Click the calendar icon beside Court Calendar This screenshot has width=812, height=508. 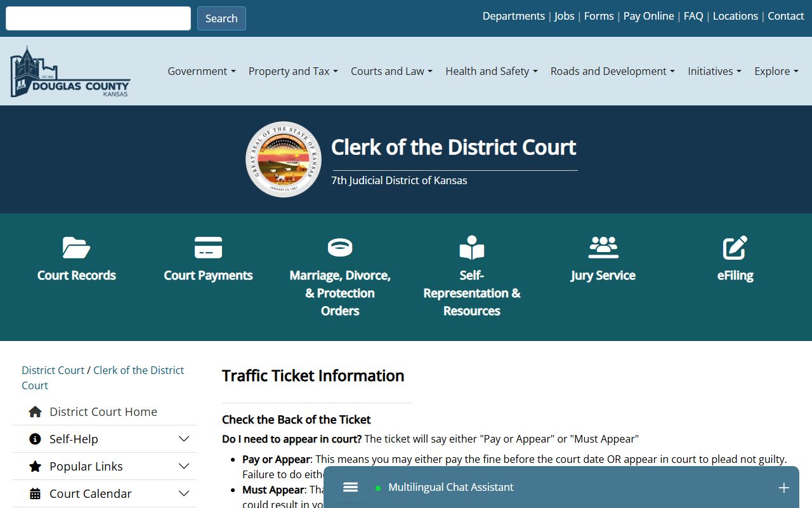tap(36, 493)
